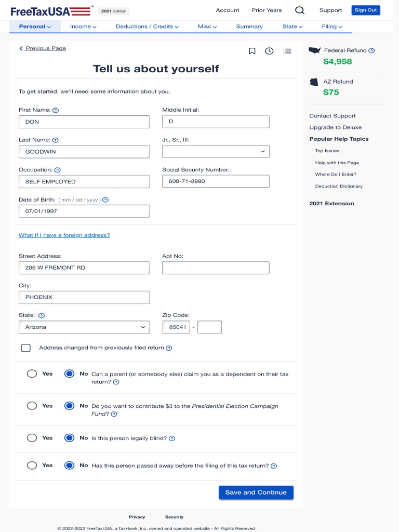Screen dimensions: 399x532
Task: Open the Jr., Sr., III suffix dropdown
Action: click(216, 152)
